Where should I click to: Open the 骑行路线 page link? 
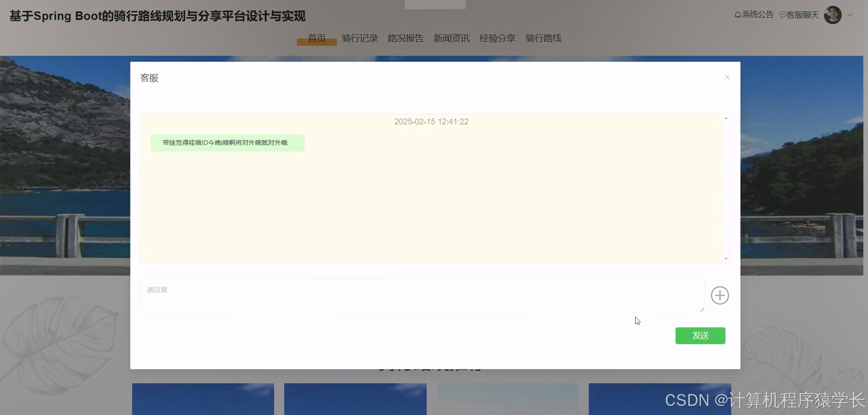click(543, 39)
